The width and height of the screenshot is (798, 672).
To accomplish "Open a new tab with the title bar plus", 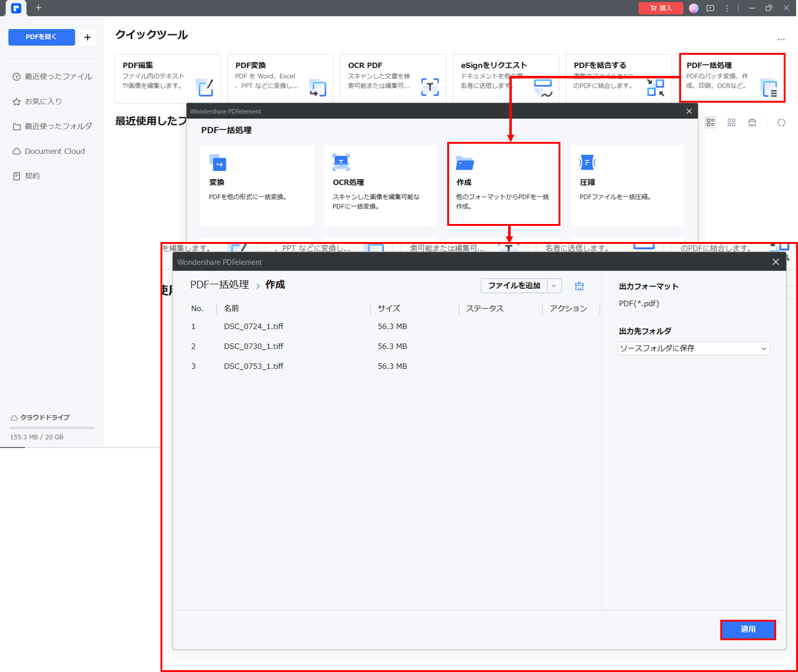I will [38, 8].
